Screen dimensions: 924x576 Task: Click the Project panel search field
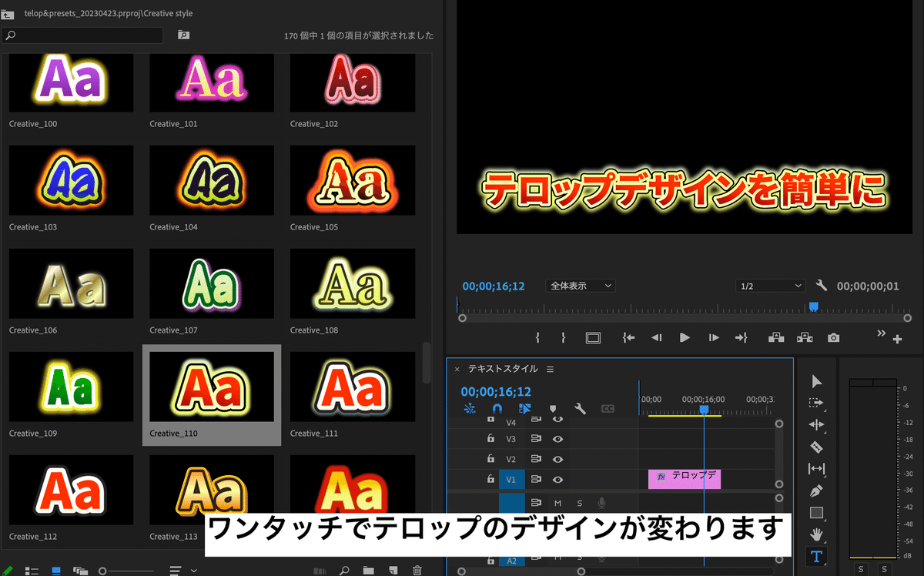coord(82,35)
